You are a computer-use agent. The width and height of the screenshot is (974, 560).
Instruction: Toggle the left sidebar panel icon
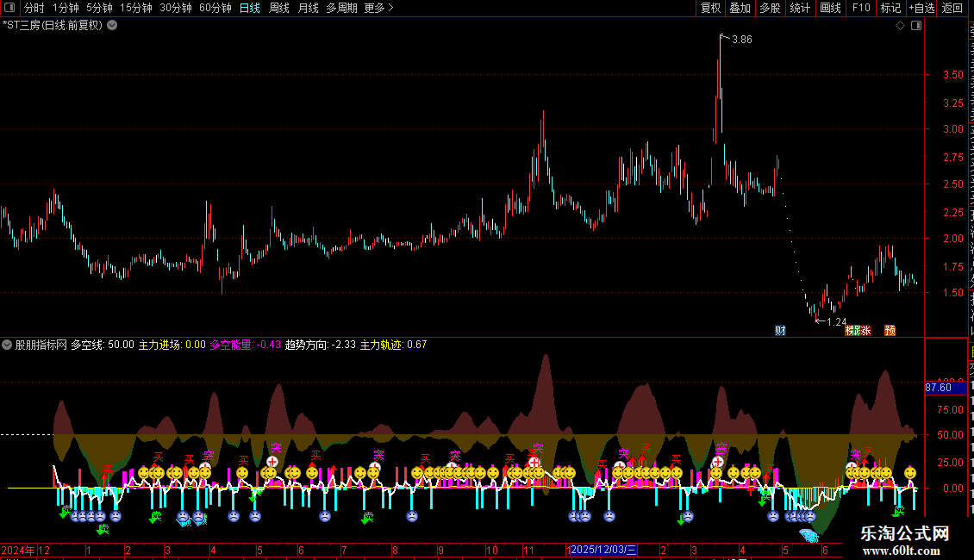tap(9, 8)
